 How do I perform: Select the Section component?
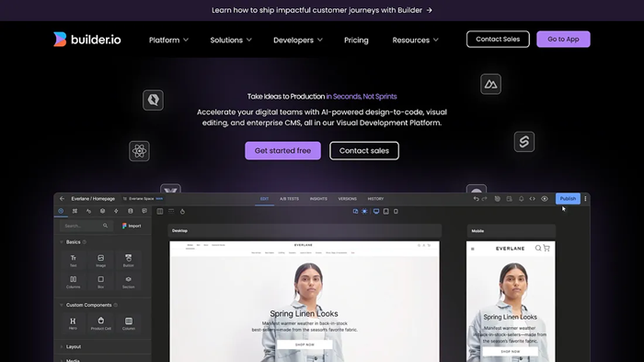tap(129, 282)
